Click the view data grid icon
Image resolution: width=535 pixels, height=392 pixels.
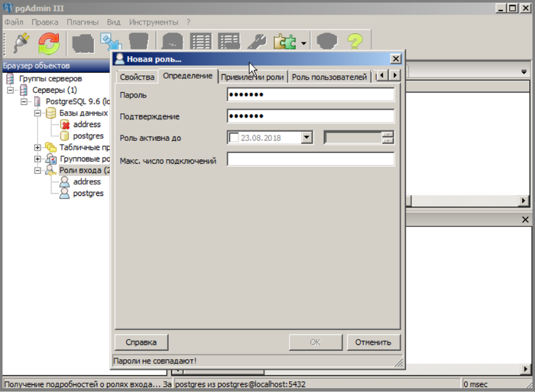click(201, 42)
